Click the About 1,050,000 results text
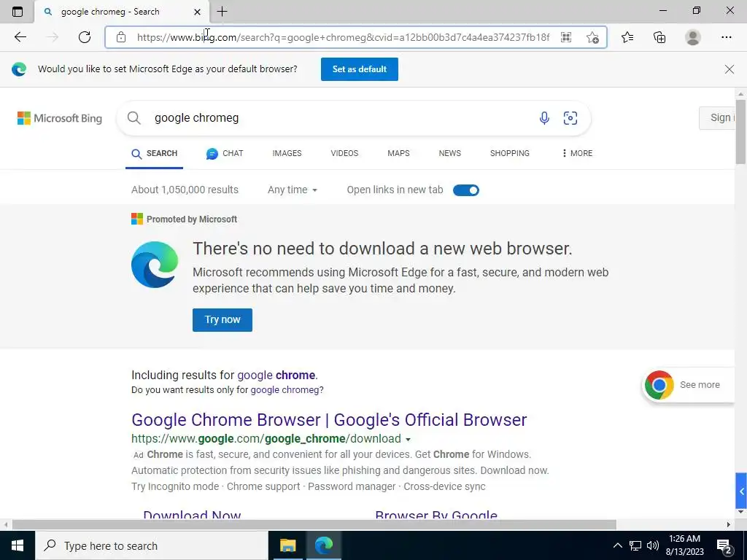 pos(185,190)
